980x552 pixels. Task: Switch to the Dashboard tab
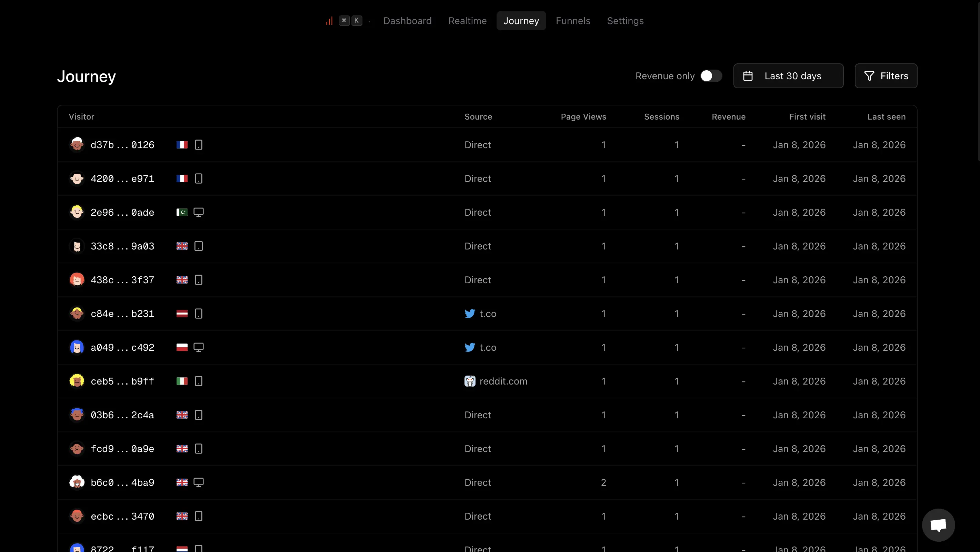tap(407, 21)
